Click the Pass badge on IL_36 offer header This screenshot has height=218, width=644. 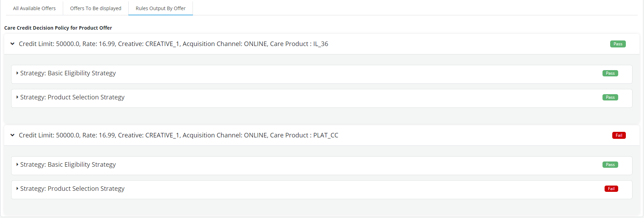(617, 44)
